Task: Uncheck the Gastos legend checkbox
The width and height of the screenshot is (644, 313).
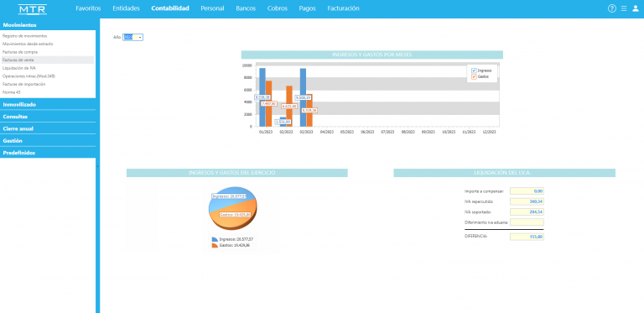Action: tap(474, 76)
